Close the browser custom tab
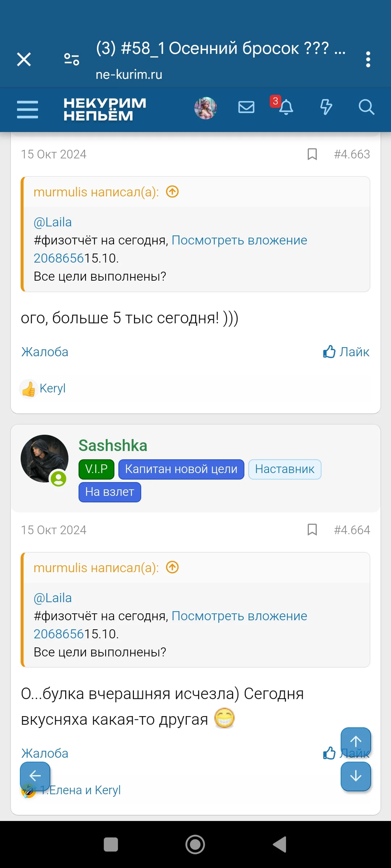391x868 pixels. tap(24, 59)
